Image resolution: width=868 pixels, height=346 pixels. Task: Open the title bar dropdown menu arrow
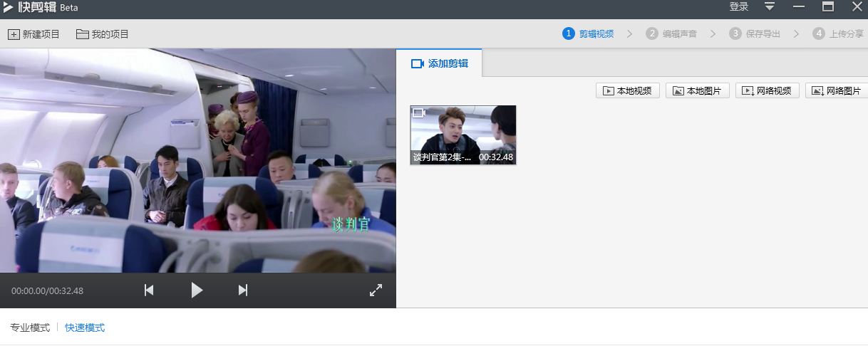pyautogui.click(x=770, y=6)
